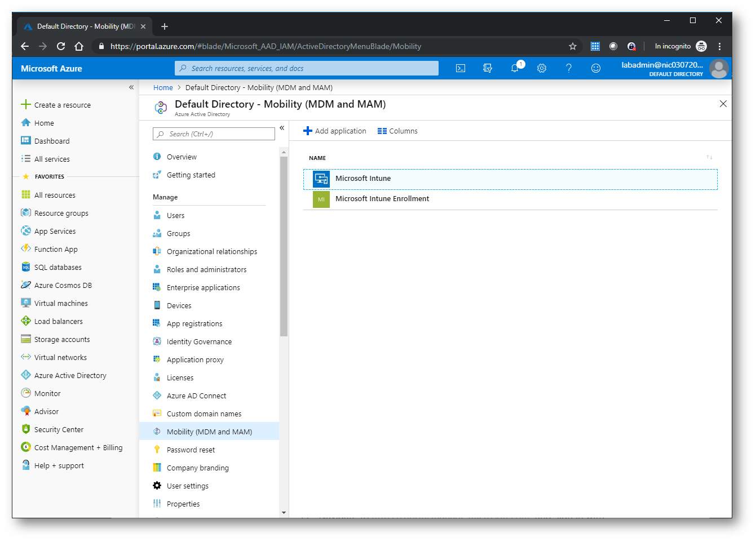Click the Microsoft Intune Enrollment MI icon
The image size is (756, 542).
point(321,199)
